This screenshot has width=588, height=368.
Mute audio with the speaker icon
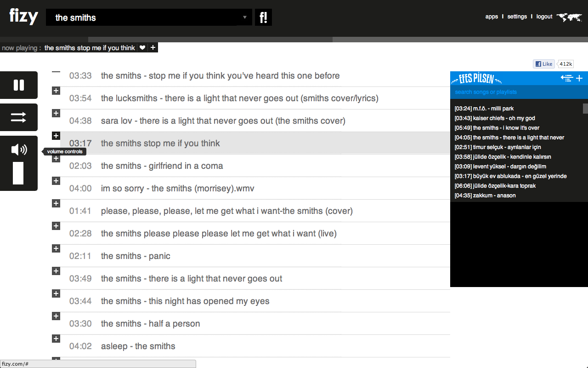(19, 149)
